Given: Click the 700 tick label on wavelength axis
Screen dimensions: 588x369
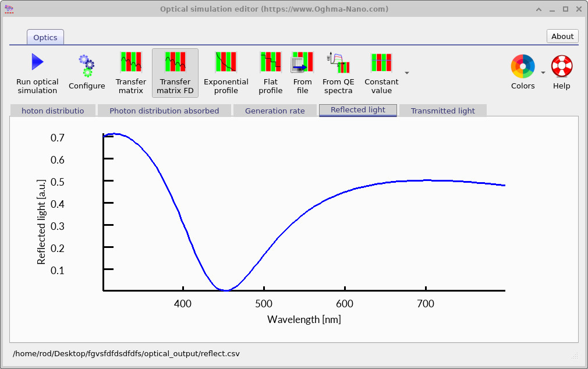Looking at the screenshot, I should [x=425, y=303].
